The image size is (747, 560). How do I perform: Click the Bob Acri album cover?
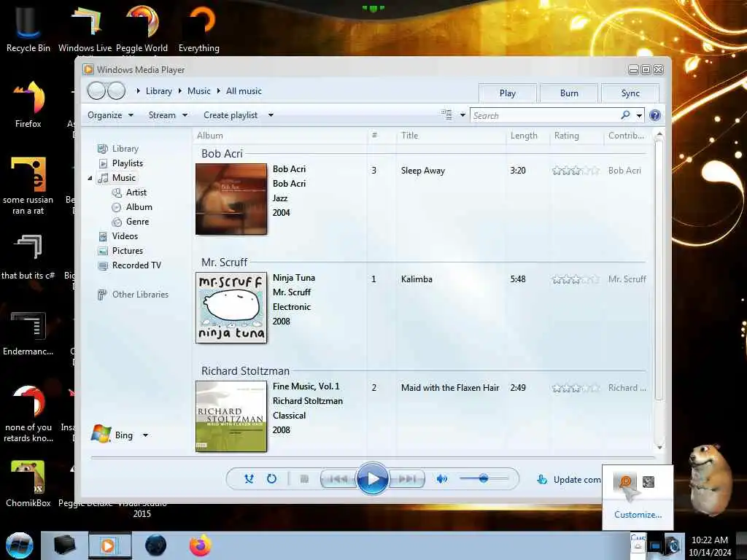[231, 199]
